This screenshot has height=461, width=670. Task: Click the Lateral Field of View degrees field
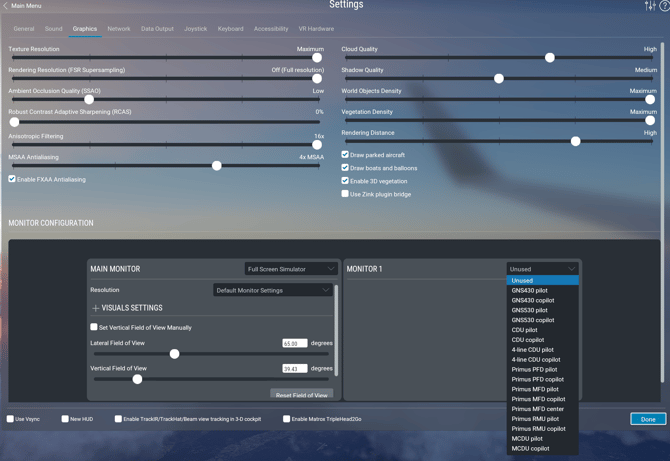click(x=295, y=343)
